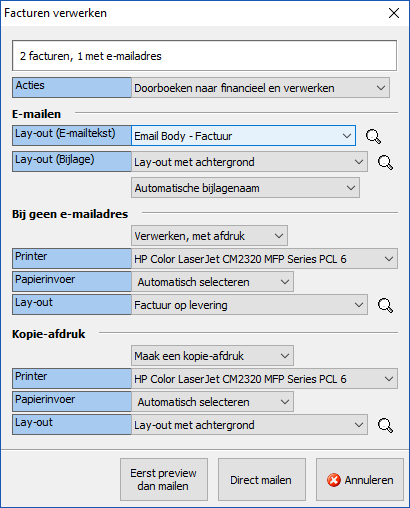
Task: Open Lay-out dropdown in Kopie-afdruk section
Action: click(x=249, y=425)
